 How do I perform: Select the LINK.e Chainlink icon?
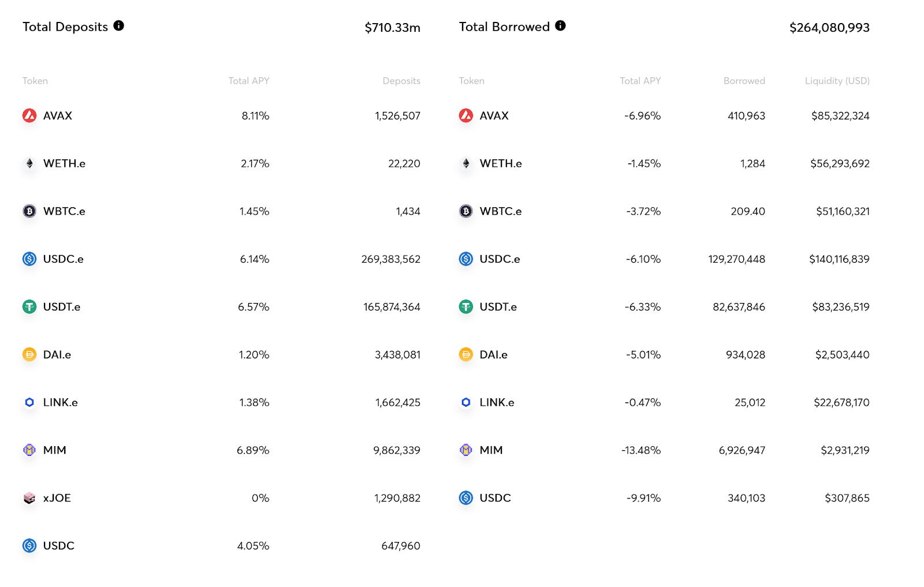[28, 402]
